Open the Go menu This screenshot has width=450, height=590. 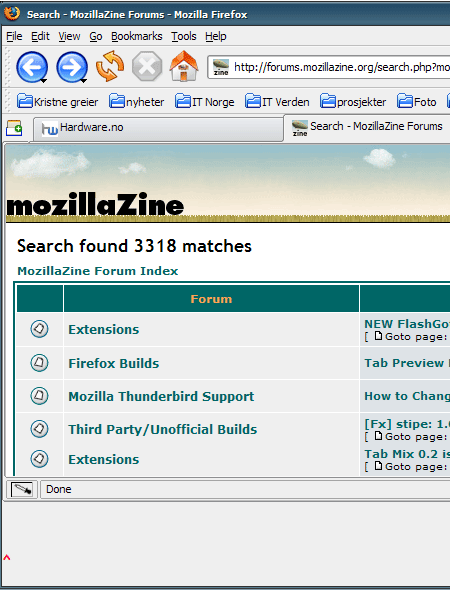pyautogui.click(x=96, y=36)
